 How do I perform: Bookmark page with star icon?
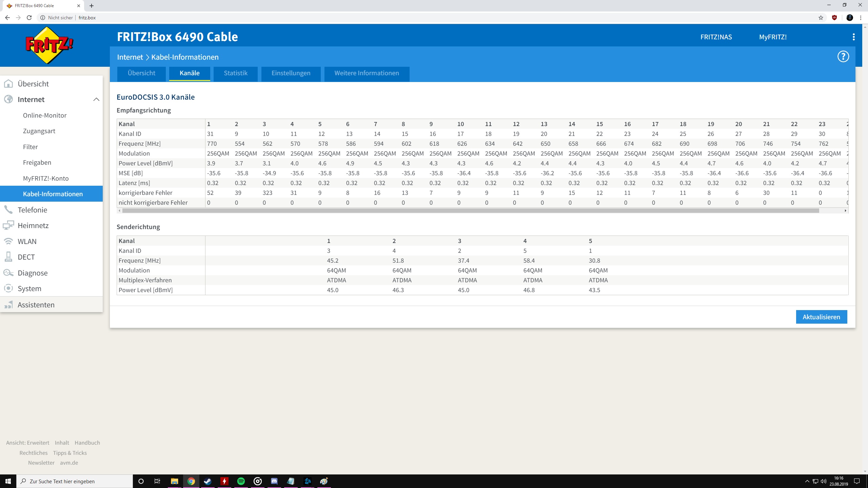pos(821,18)
